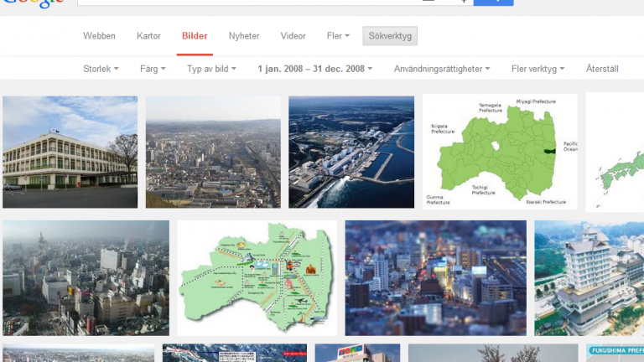644x362 pixels.
Task: Open the hazy city panorama thumbnail
Action: (x=213, y=152)
